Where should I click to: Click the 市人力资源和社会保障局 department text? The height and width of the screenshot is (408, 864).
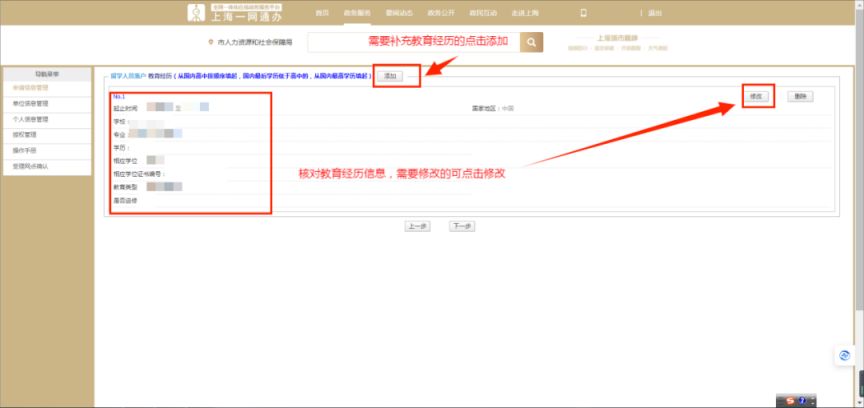(x=255, y=42)
